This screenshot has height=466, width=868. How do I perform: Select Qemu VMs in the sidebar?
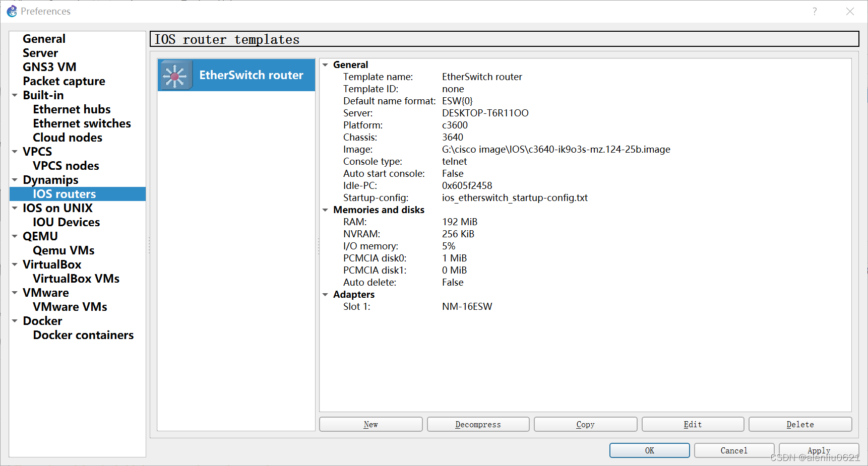pyautogui.click(x=64, y=250)
